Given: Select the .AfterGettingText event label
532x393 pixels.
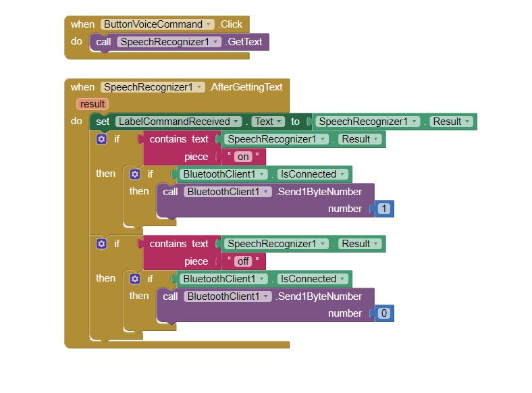Looking at the screenshot, I should 246,87.
